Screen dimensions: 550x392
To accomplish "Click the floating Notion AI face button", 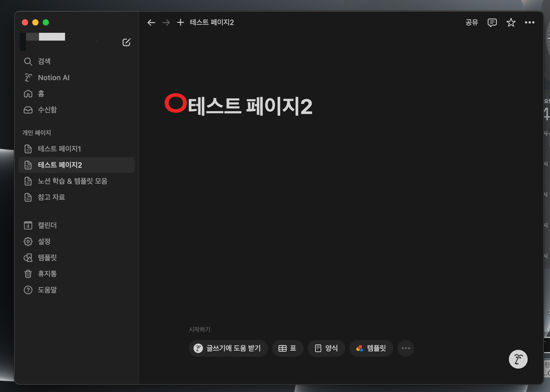I will point(518,359).
